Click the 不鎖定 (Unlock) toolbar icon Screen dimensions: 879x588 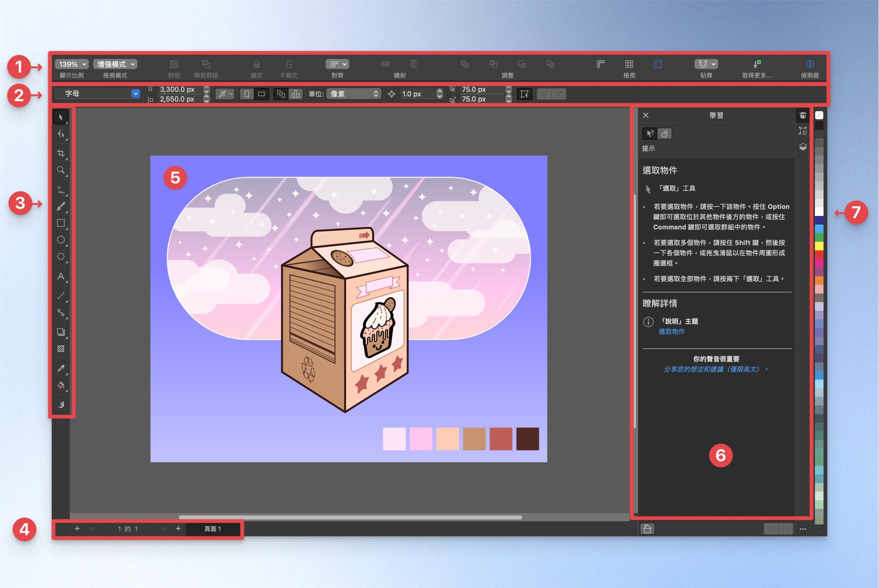[x=289, y=64]
